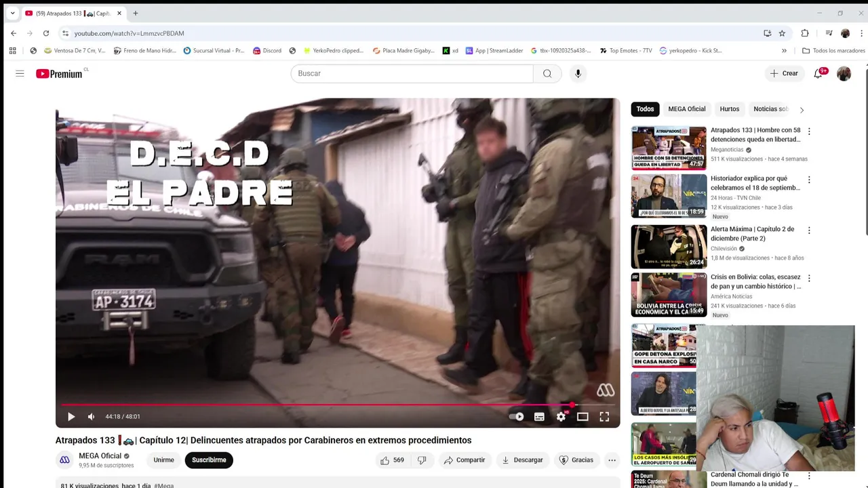Toggle subtitles in the video player
868x488 pixels.
[x=539, y=417]
